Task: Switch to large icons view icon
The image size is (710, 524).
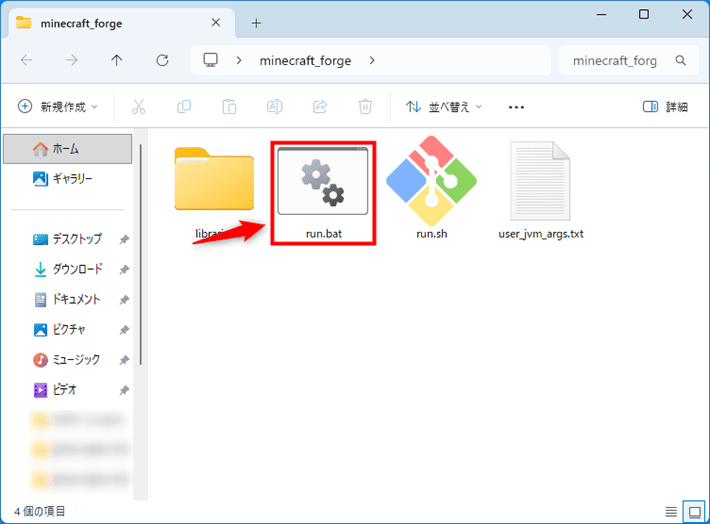Action: tap(694, 512)
